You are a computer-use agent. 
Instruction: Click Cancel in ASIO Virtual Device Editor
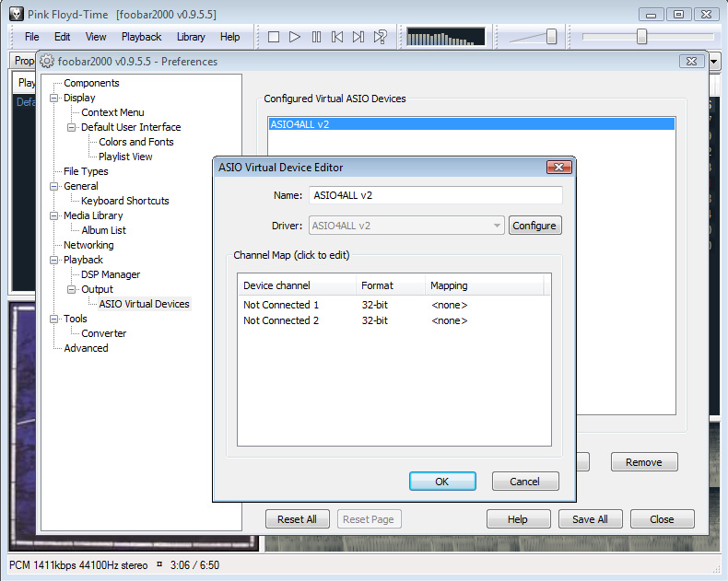(525, 482)
